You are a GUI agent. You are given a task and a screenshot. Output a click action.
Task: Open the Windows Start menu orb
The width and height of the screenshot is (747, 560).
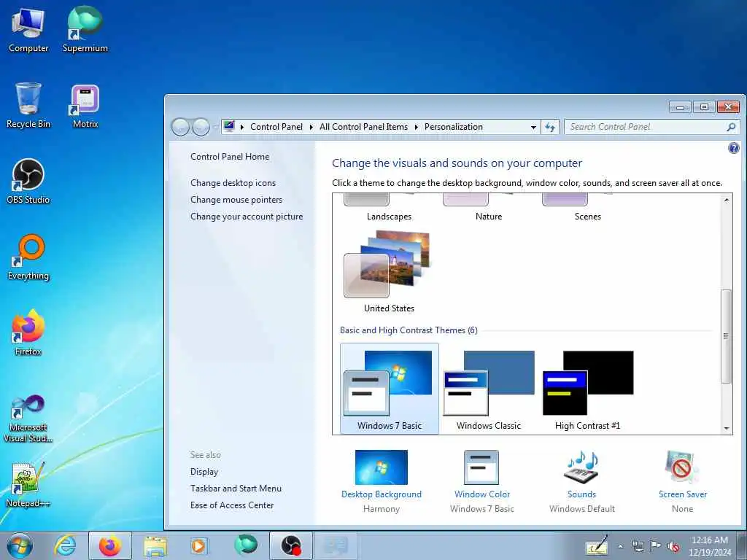[x=20, y=545]
